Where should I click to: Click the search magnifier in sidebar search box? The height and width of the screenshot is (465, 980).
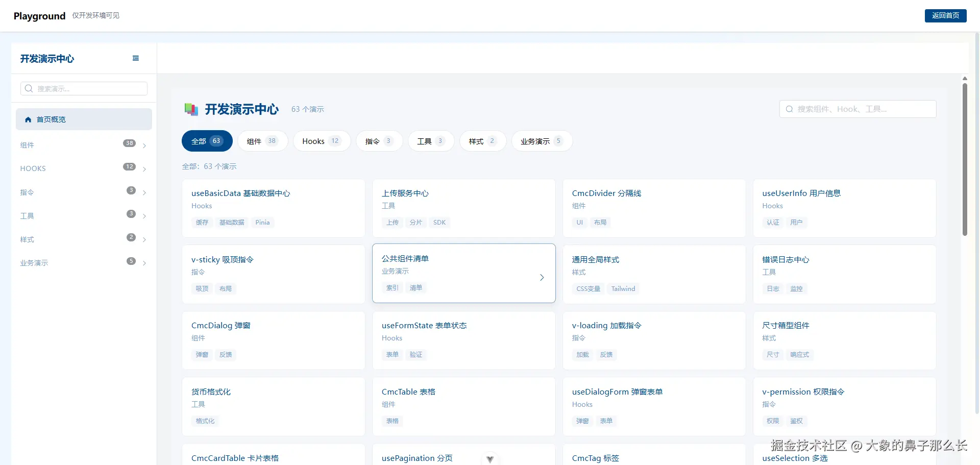pyautogui.click(x=29, y=89)
